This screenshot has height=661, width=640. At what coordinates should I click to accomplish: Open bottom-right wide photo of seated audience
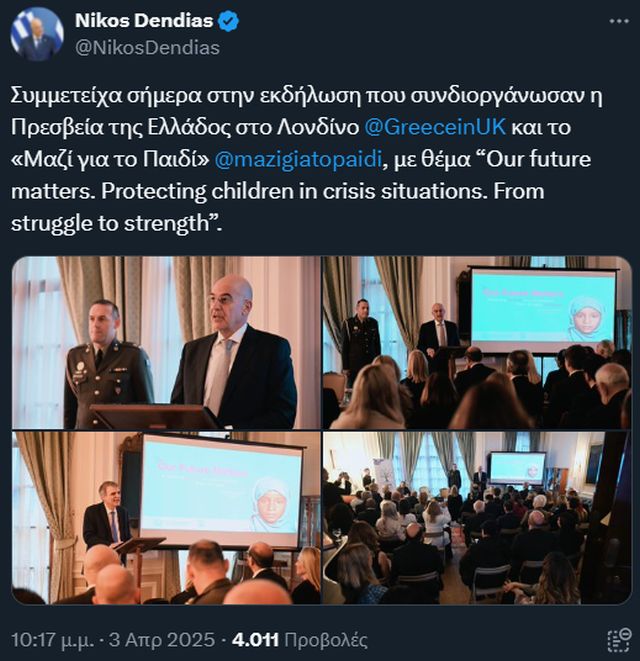477,518
